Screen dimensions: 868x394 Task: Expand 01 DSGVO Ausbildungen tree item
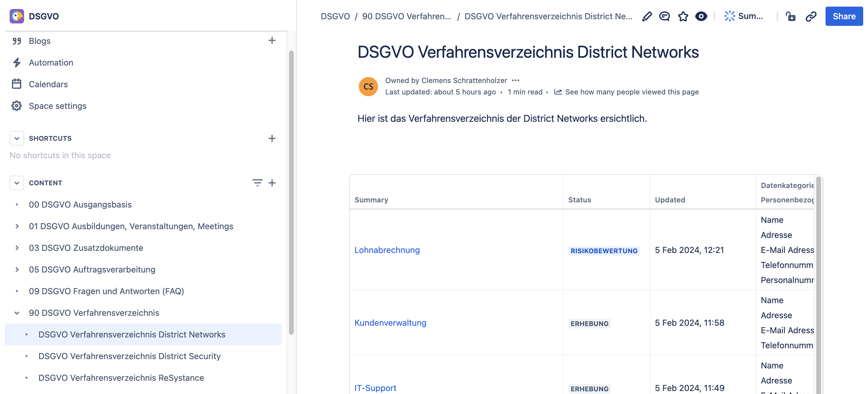coord(17,226)
